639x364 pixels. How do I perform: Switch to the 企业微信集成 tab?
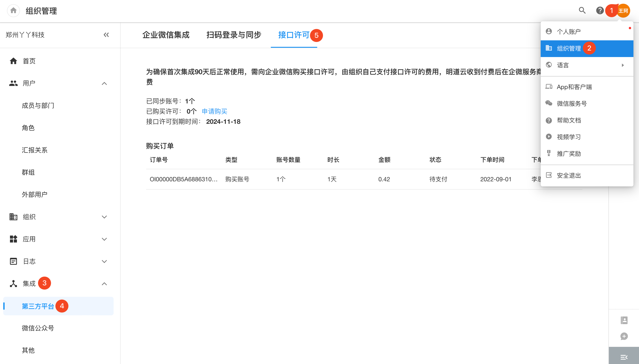point(166,35)
